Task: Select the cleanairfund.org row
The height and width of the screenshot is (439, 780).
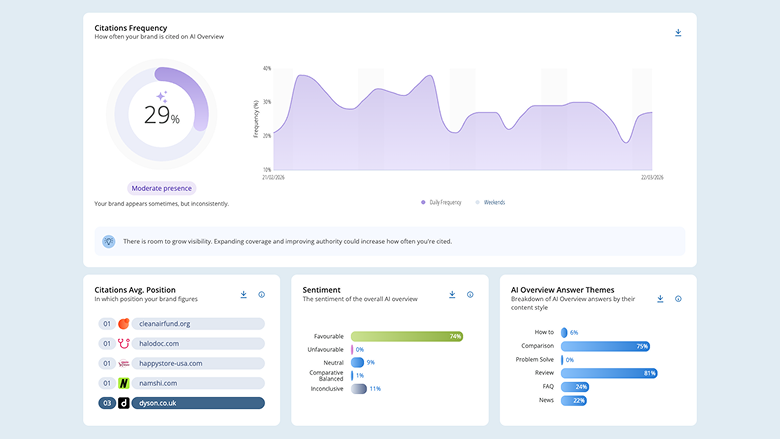Action: tap(182, 324)
